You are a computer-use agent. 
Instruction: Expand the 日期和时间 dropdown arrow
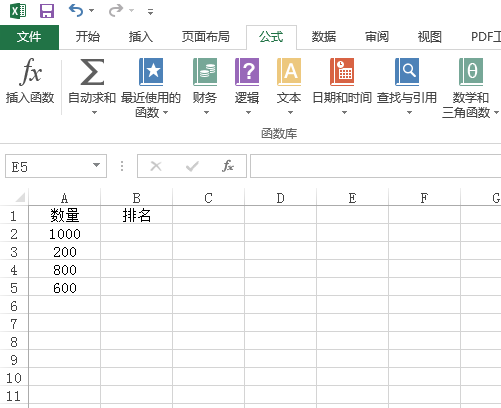(344, 113)
